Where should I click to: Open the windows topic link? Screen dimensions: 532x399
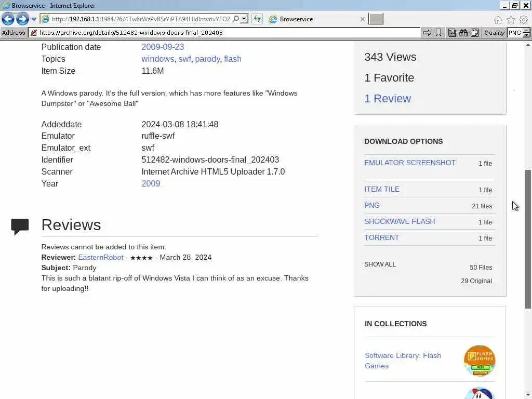coord(158,59)
